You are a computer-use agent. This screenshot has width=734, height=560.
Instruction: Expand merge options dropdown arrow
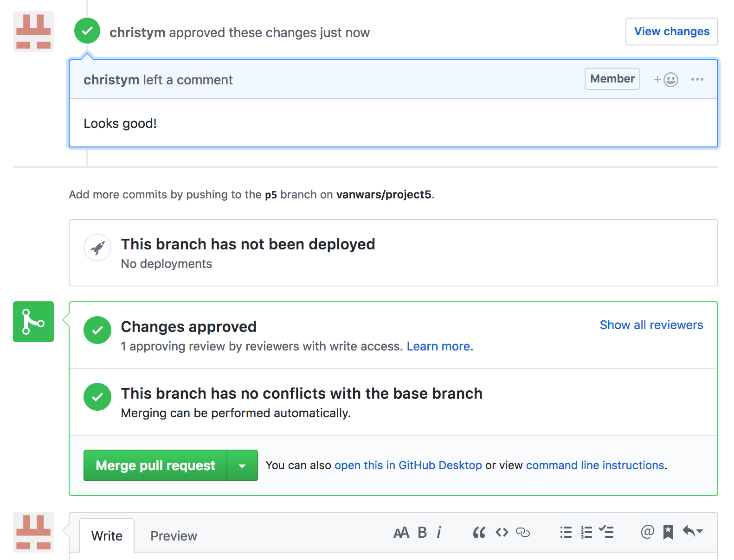click(x=242, y=466)
